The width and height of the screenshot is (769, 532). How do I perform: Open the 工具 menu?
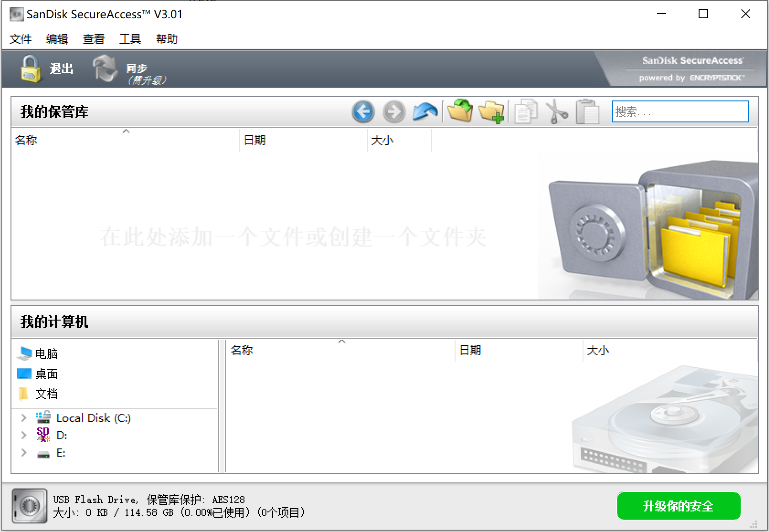coord(130,39)
